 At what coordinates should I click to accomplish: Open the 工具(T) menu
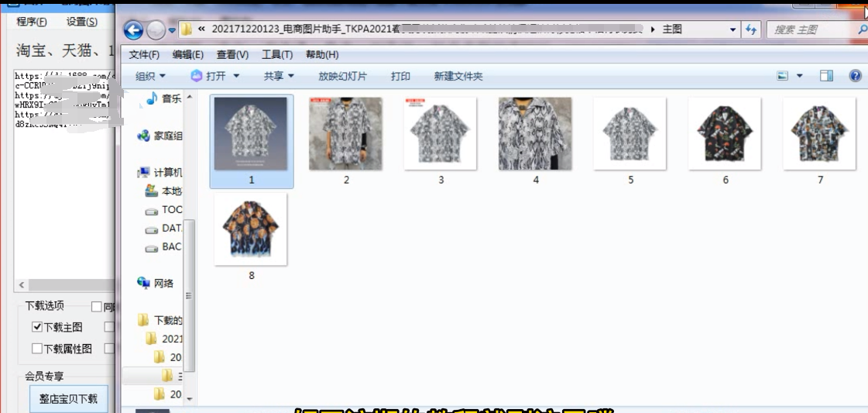(277, 55)
